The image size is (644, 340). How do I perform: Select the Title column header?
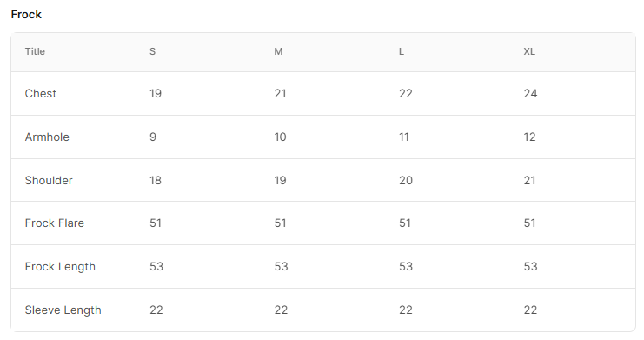pyautogui.click(x=35, y=52)
